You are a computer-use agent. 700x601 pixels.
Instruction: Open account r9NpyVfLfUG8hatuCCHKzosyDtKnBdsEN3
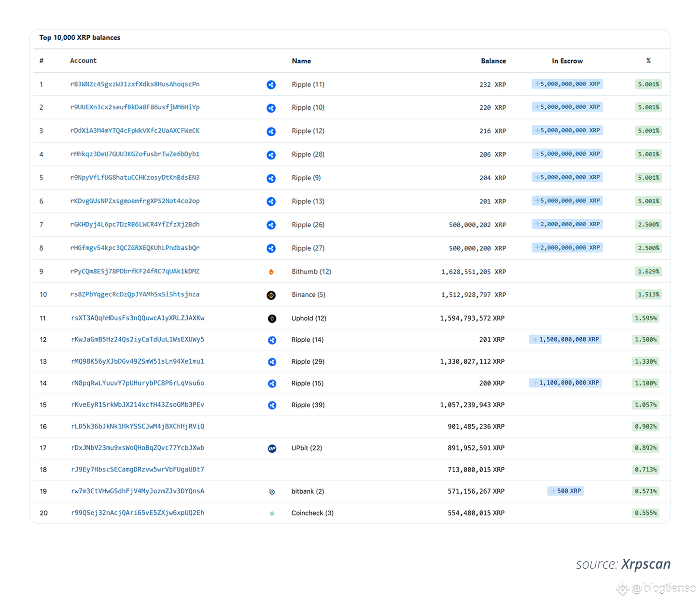(135, 177)
